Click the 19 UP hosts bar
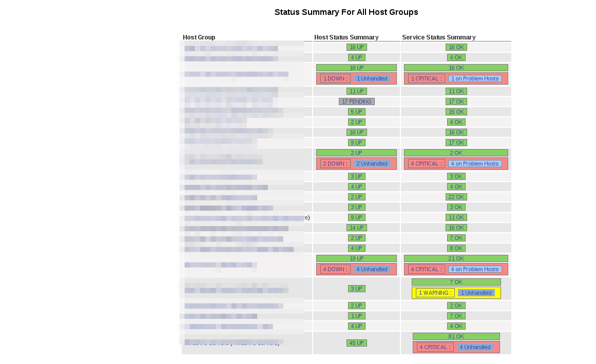This screenshot has height=364, width=596. pos(356,258)
